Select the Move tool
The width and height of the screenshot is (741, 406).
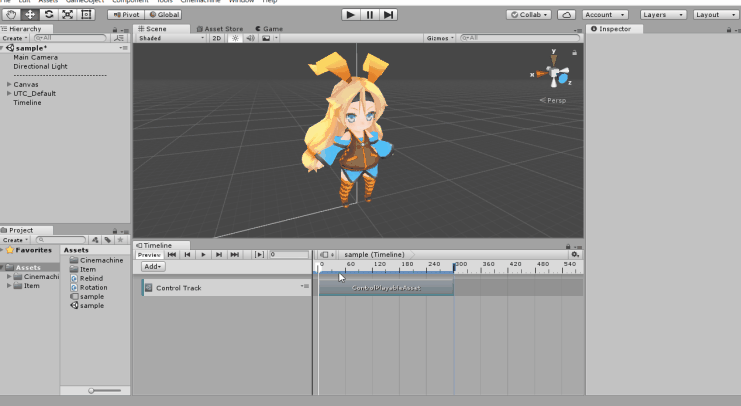click(x=30, y=15)
